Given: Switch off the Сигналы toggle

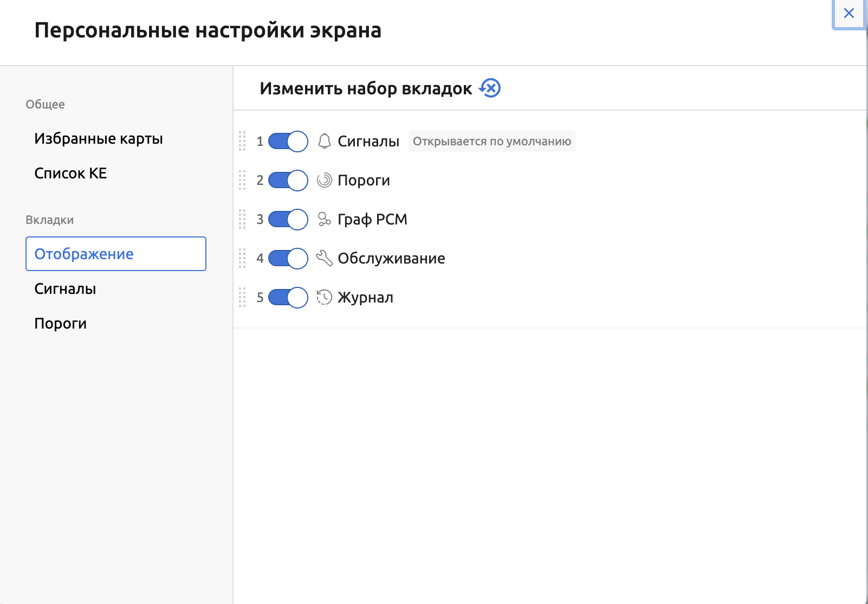Looking at the screenshot, I should (x=288, y=141).
